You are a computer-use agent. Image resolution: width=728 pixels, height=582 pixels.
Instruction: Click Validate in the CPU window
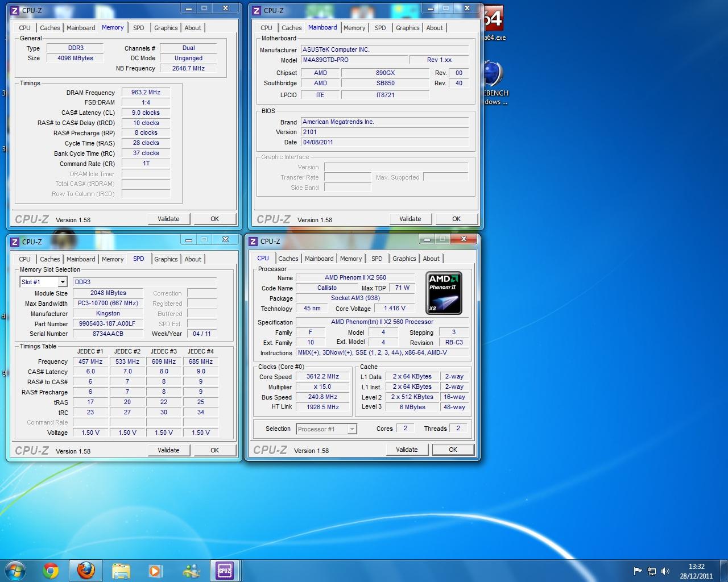(x=407, y=450)
